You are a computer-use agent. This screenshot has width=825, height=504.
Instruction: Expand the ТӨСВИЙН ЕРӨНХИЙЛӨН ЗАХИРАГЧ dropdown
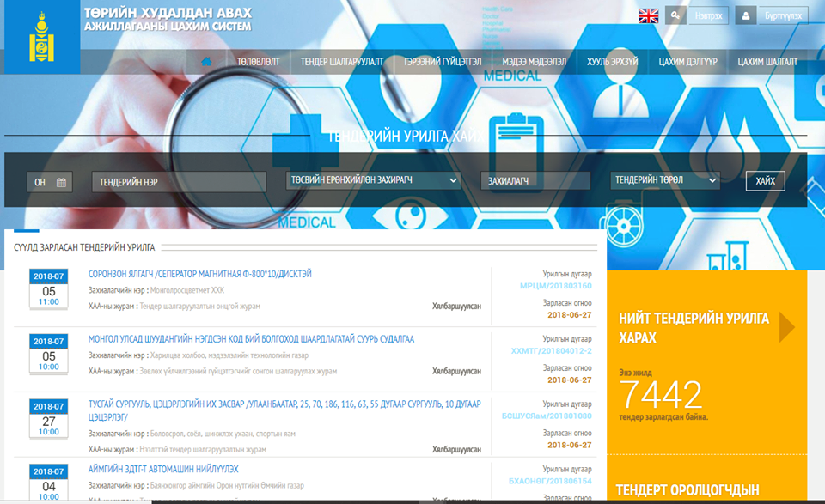373,180
